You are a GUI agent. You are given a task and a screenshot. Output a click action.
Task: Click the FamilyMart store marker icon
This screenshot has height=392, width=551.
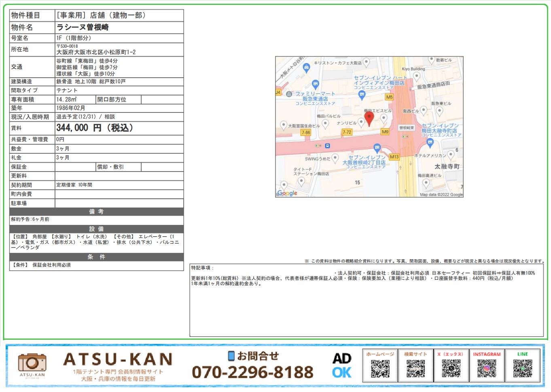[316, 84]
